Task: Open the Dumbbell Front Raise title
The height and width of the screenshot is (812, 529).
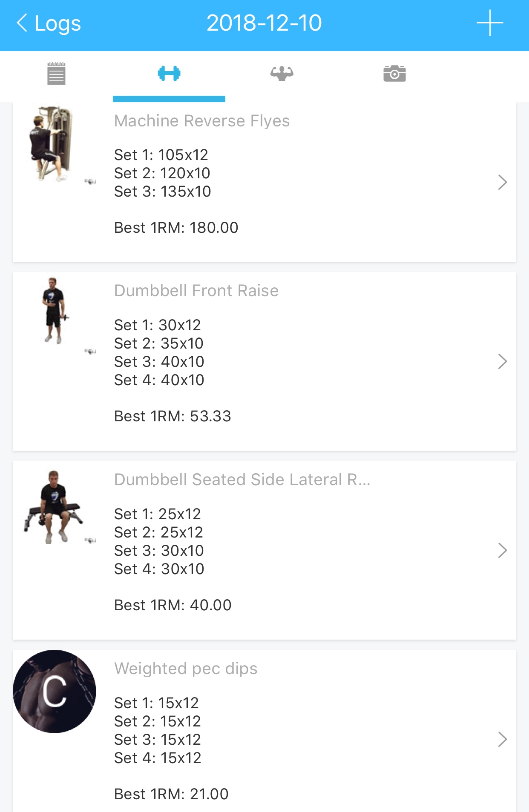Action: coord(196,291)
